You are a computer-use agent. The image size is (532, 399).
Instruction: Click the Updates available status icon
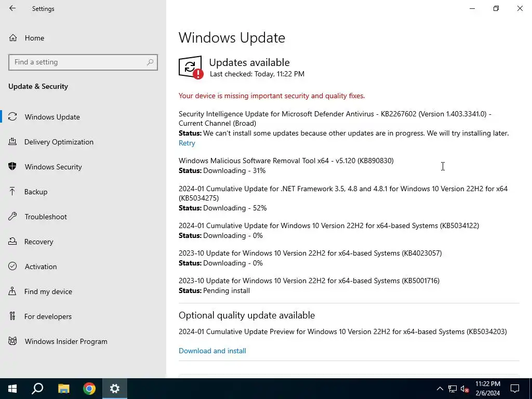coord(191,68)
